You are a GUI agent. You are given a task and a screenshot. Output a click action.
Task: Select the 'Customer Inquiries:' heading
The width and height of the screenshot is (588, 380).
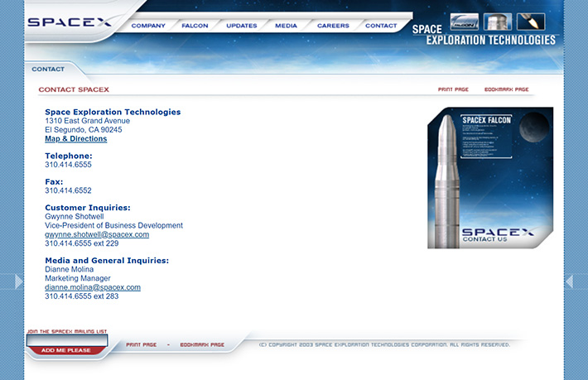coord(88,208)
